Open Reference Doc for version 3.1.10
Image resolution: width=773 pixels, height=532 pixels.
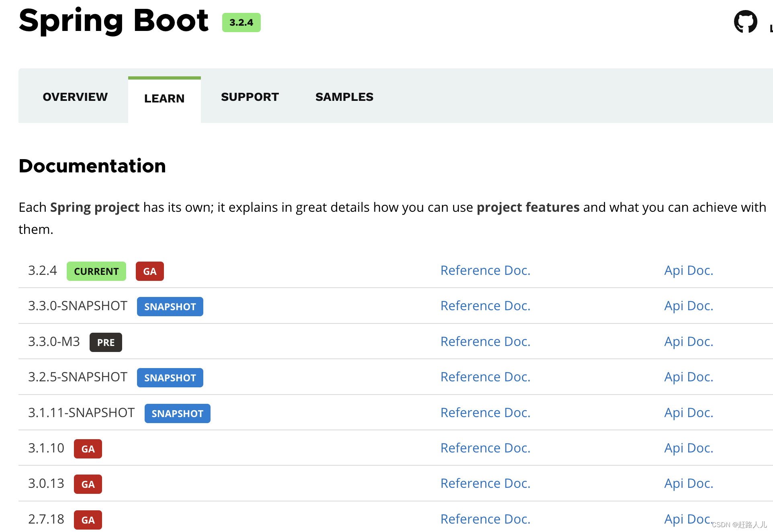click(485, 448)
